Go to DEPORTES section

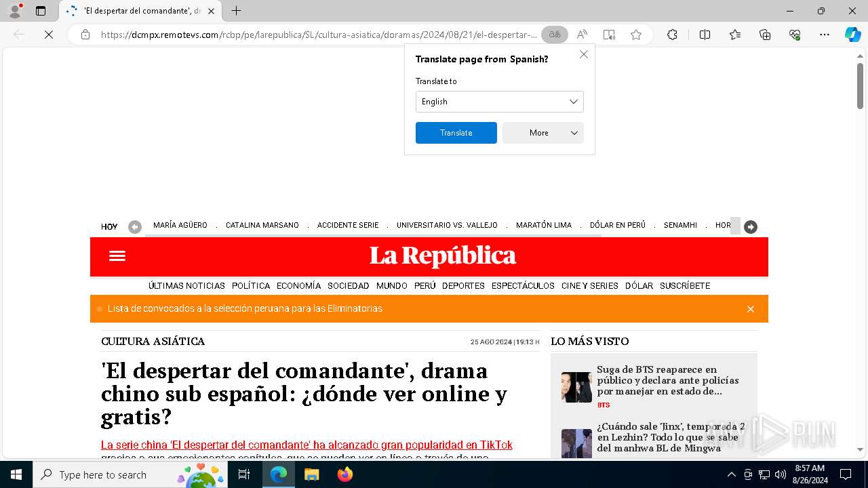[x=463, y=285]
